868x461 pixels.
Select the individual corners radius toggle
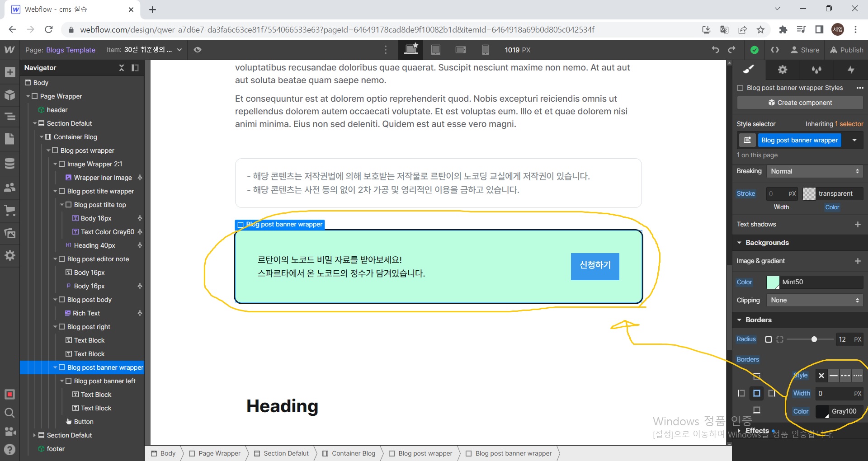coord(780,339)
